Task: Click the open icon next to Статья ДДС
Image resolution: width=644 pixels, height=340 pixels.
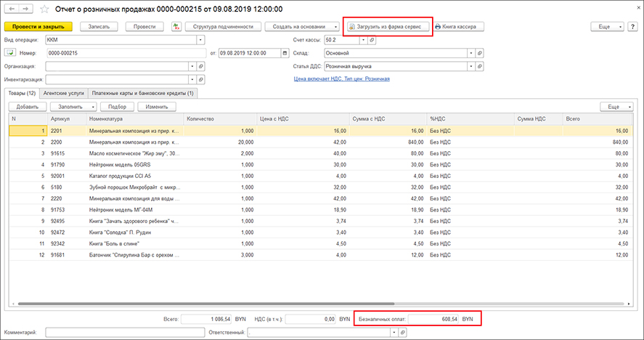Action: tap(481, 66)
